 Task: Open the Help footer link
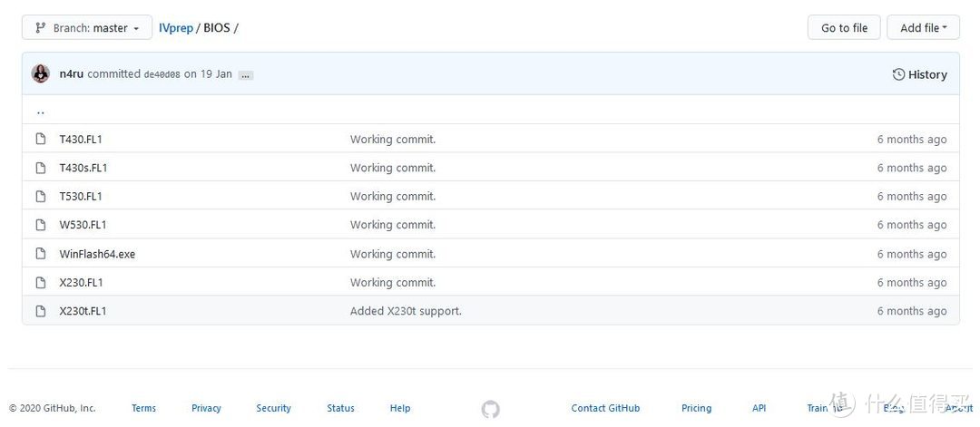400,408
